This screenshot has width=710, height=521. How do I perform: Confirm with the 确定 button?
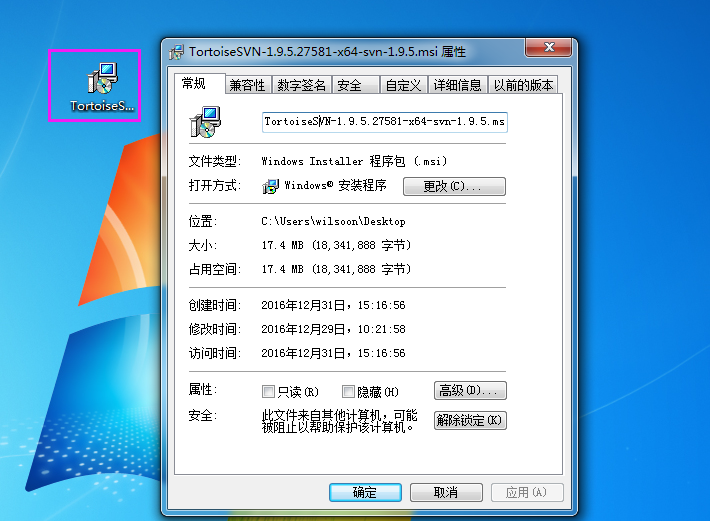click(x=365, y=492)
